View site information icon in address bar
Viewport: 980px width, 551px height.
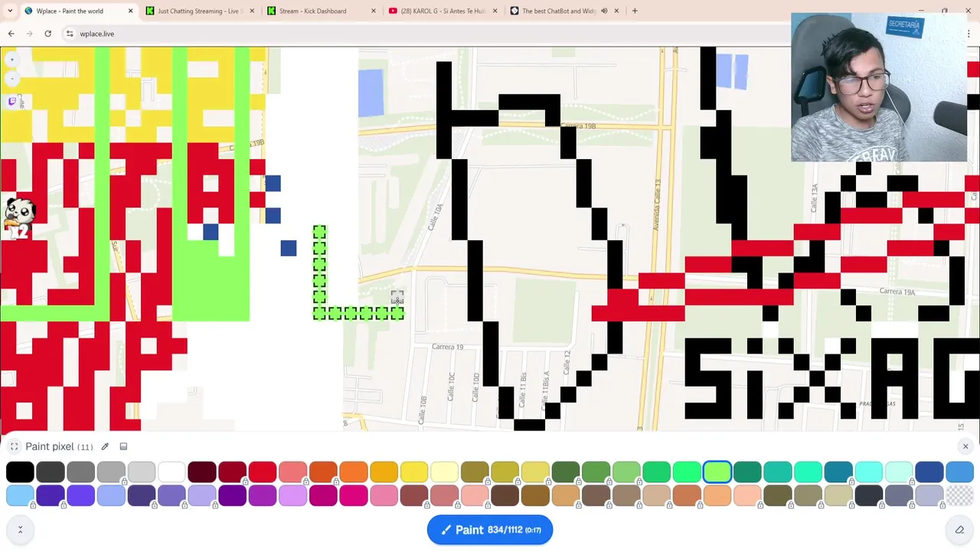(x=70, y=34)
